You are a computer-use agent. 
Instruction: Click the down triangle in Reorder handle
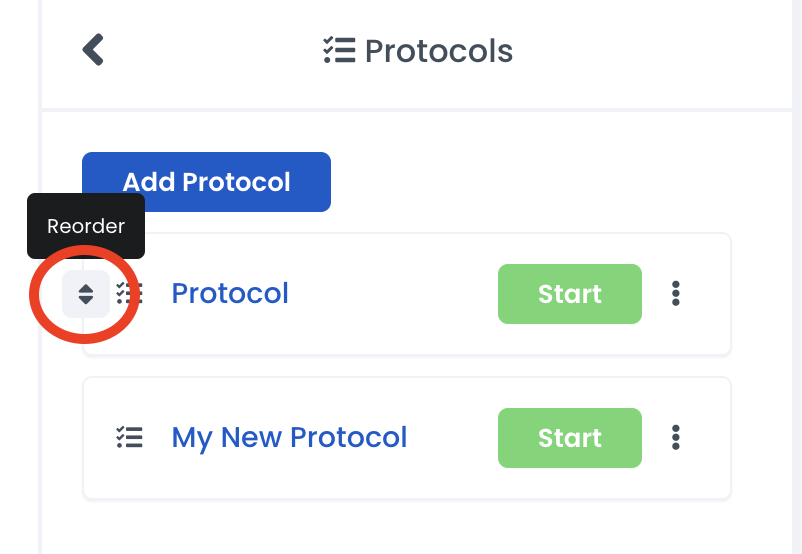point(86,300)
